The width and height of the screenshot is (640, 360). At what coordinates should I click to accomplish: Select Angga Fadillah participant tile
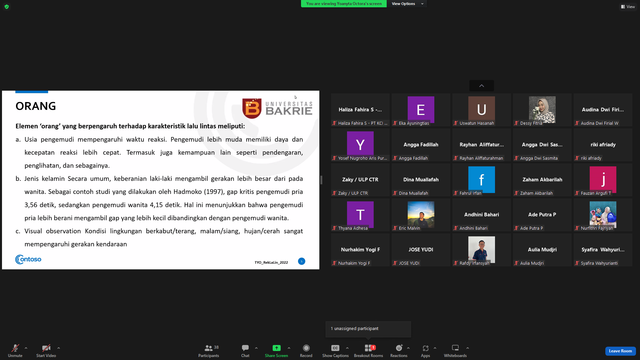(x=421, y=145)
